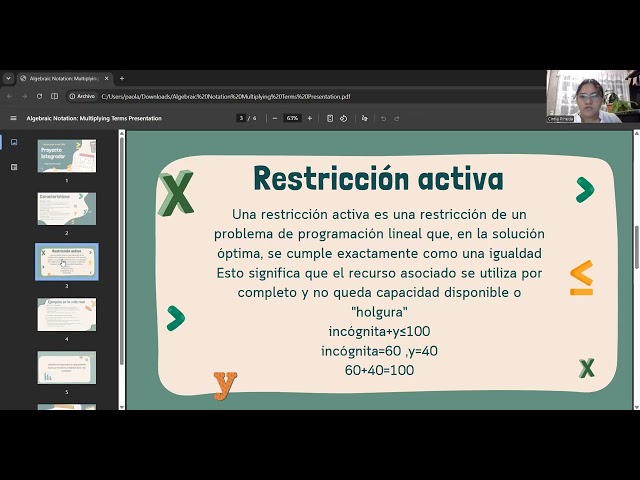The image size is (640, 480).
Task: Click the Archivo site info chip
Action: (x=82, y=96)
